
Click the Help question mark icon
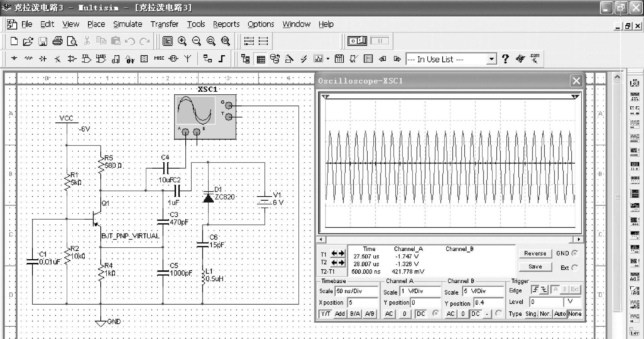pos(505,59)
